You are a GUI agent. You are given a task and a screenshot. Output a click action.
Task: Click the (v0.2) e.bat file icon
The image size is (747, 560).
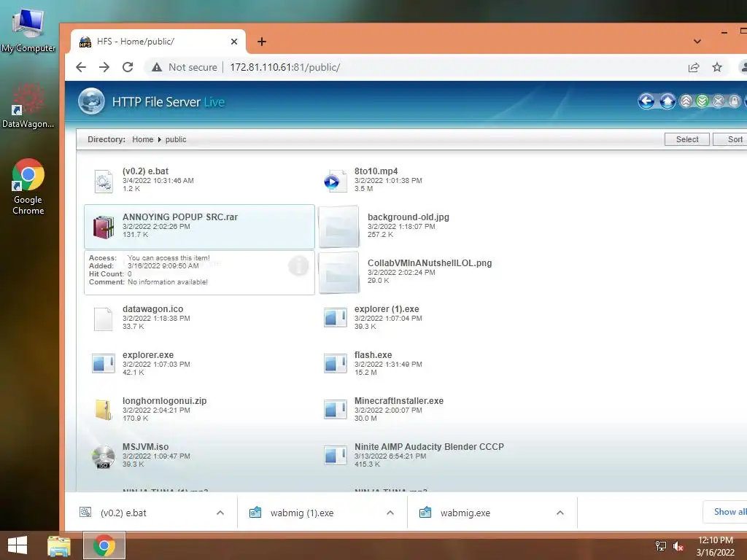click(104, 181)
